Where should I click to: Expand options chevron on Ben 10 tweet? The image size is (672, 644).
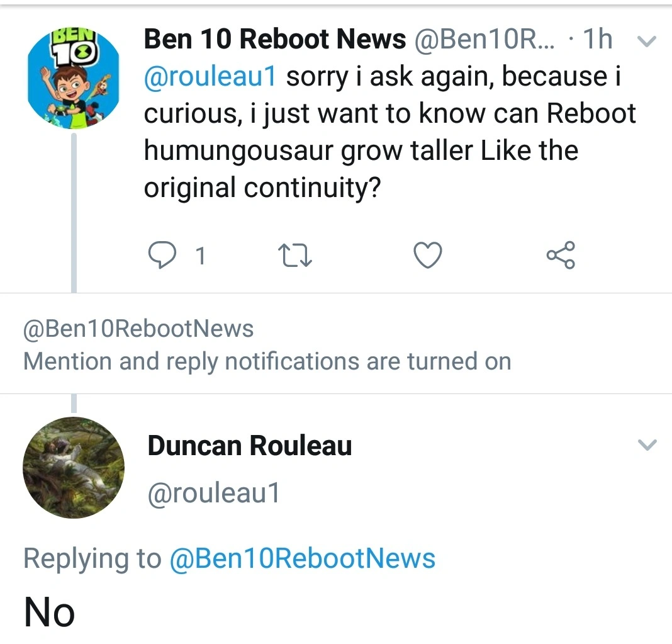(647, 42)
